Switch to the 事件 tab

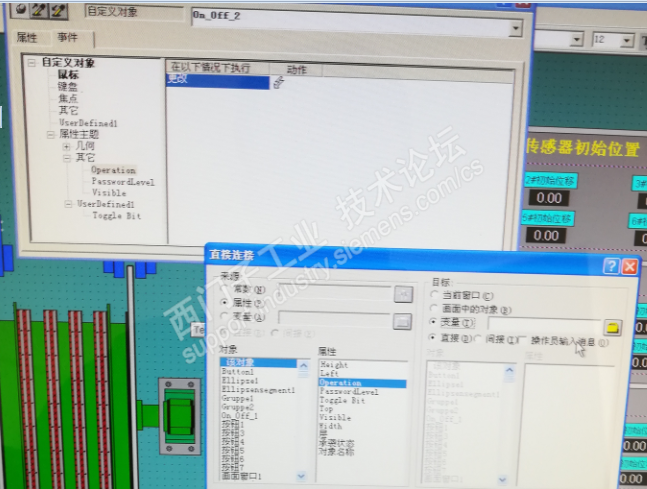(x=68, y=38)
